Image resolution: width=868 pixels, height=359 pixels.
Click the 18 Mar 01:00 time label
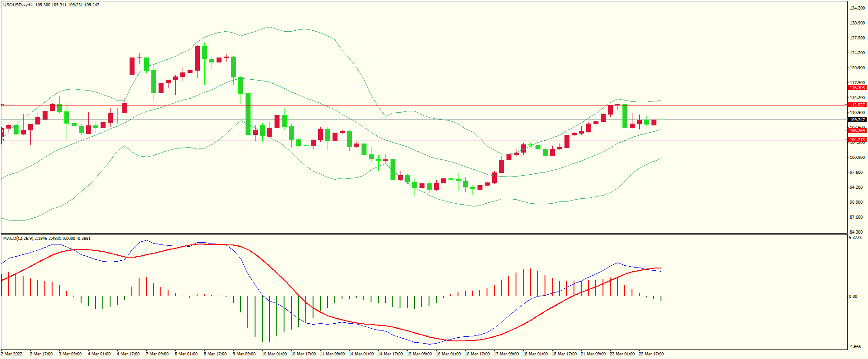click(x=535, y=354)
